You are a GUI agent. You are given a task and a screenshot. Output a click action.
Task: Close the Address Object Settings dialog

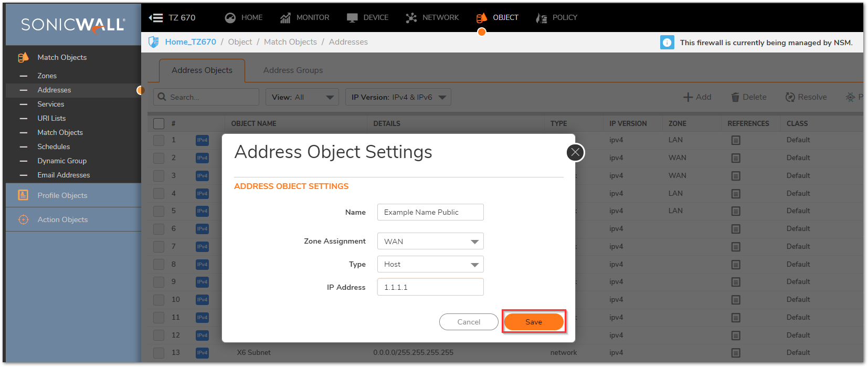click(x=575, y=152)
